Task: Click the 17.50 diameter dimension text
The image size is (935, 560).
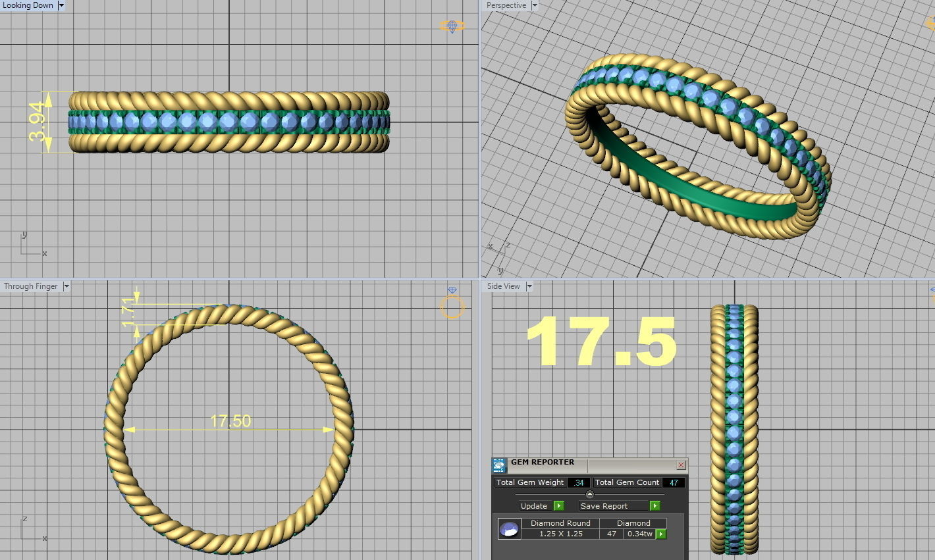Action: 230,421
